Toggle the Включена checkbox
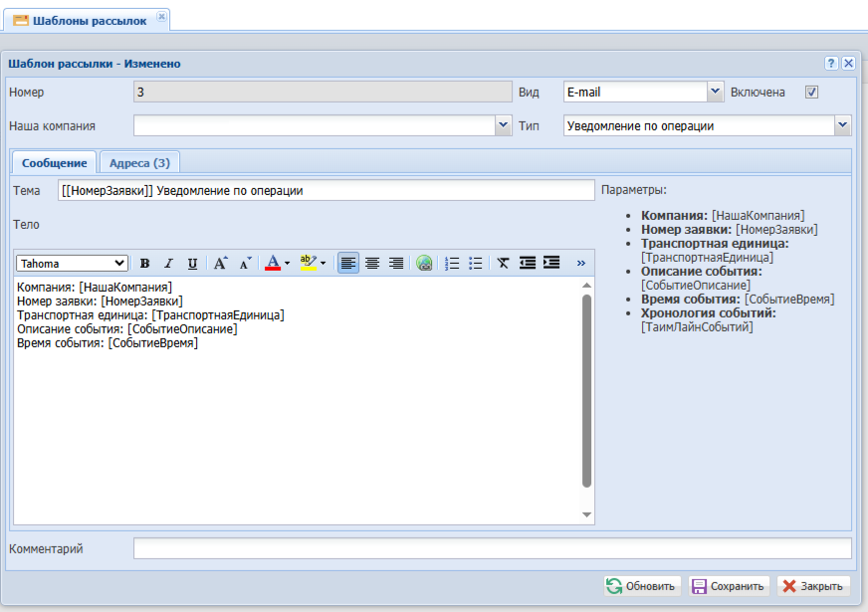The height and width of the screenshot is (612, 868). [x=811, y=93]
